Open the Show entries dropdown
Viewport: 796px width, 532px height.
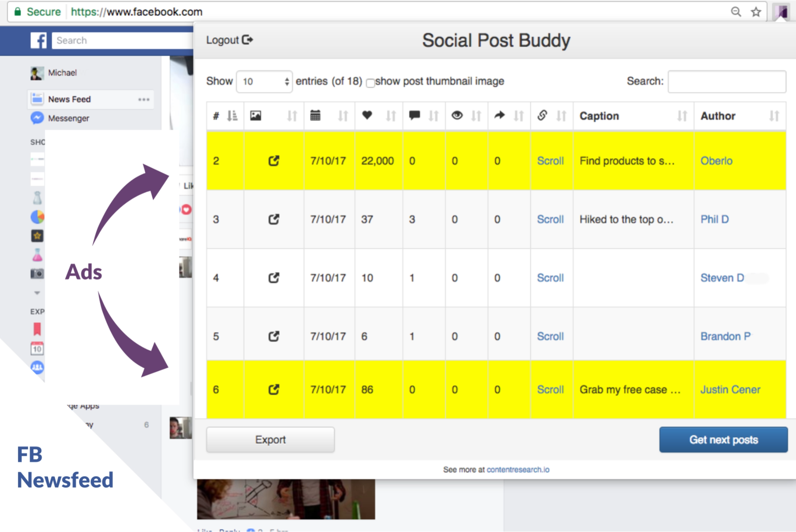click(264, 81)
